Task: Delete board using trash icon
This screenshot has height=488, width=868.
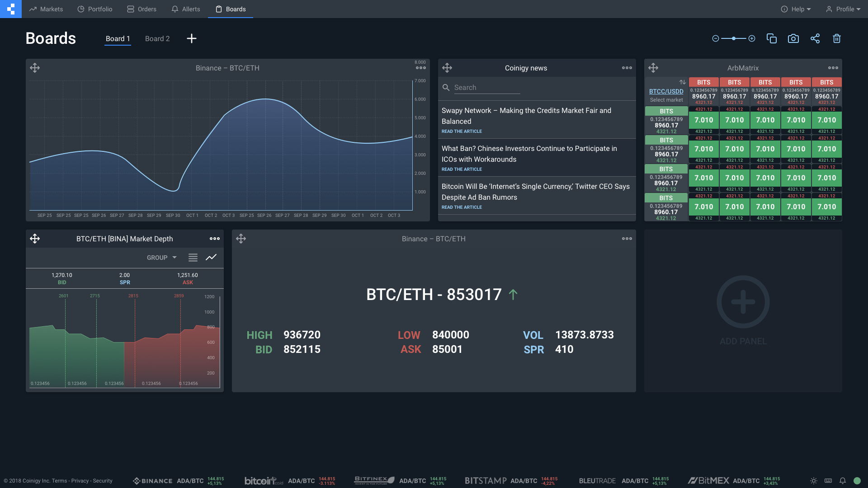Action: [x=836, y=38]
